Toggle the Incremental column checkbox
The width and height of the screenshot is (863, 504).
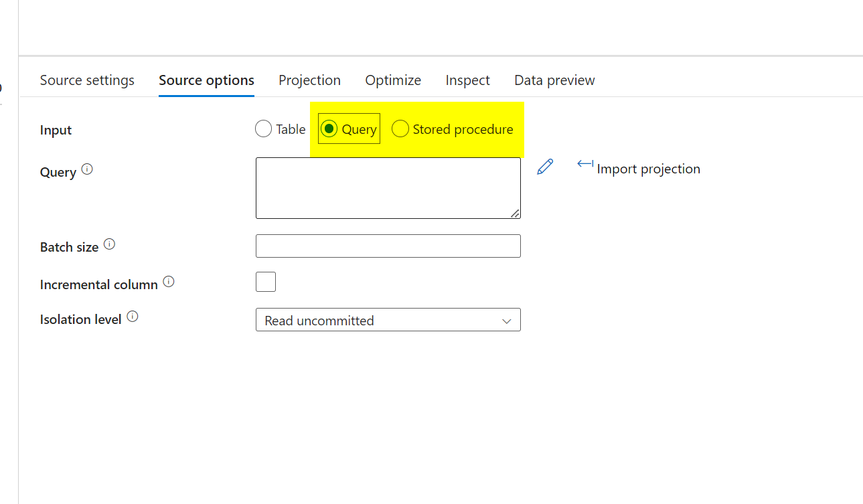(x=265, y=281)
